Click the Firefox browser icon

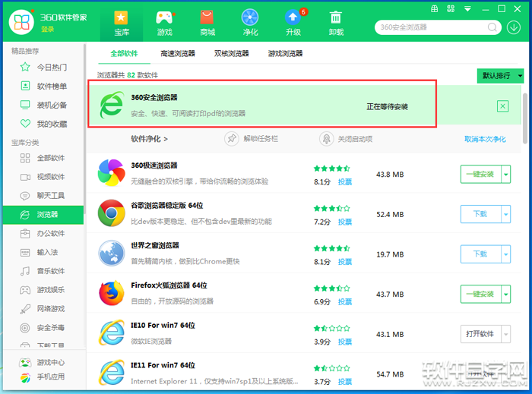coord(111,293)
